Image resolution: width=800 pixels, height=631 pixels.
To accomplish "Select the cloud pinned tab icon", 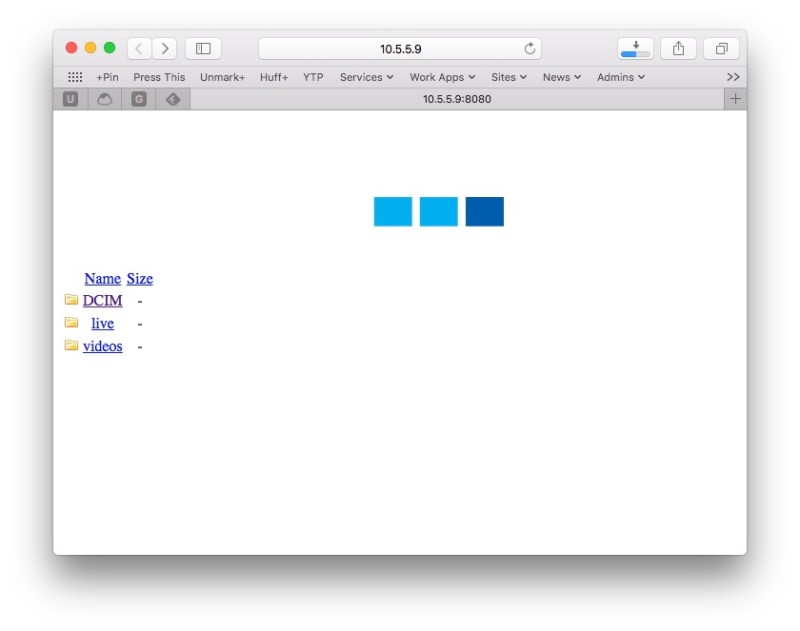I will (103, 98).
